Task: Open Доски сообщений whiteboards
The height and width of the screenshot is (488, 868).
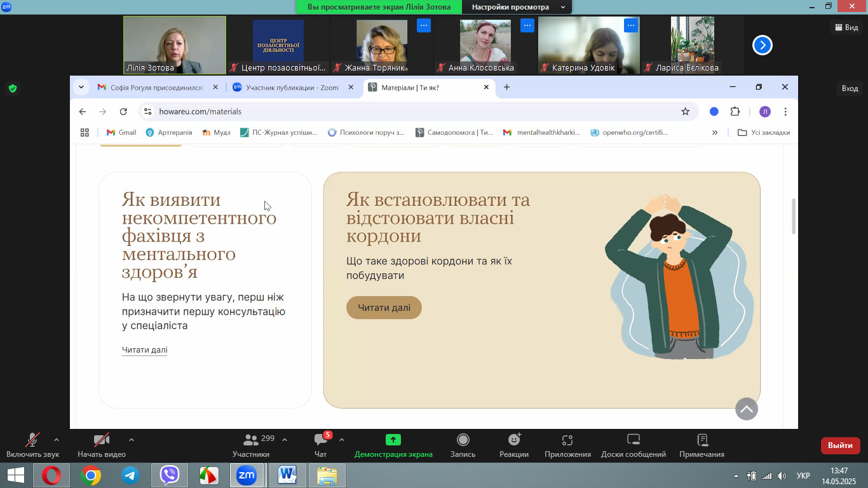Action: (634, 445)
